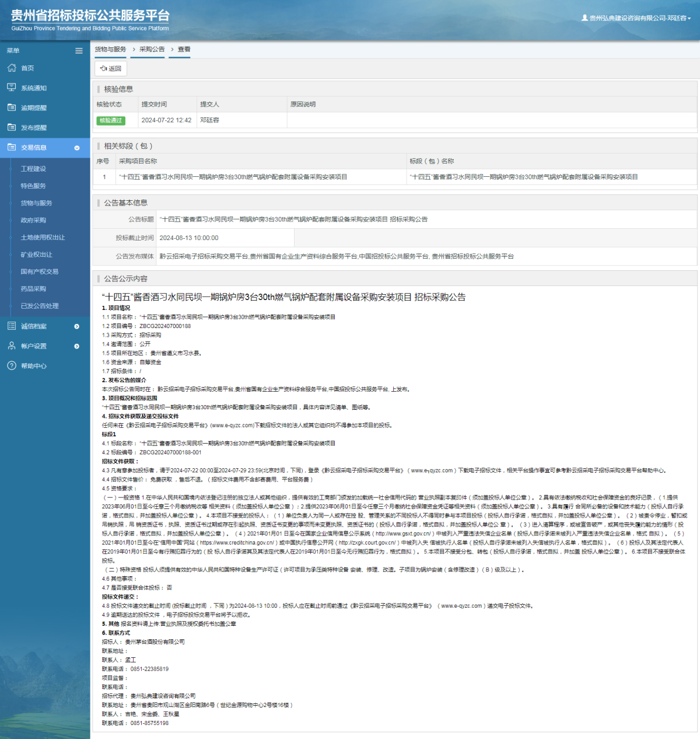
Task: Open the user account dropdown at top right
Action: [636, 18]
